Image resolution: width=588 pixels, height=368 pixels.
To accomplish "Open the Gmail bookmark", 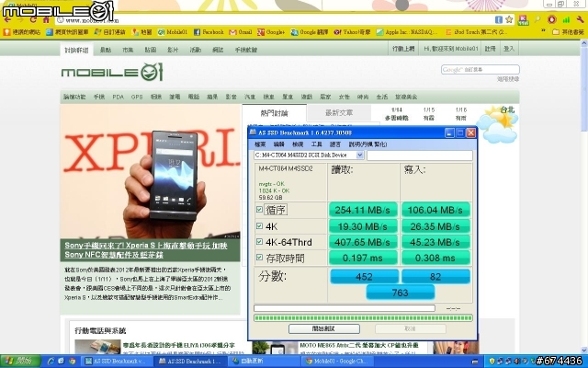I will coord(241,32).
